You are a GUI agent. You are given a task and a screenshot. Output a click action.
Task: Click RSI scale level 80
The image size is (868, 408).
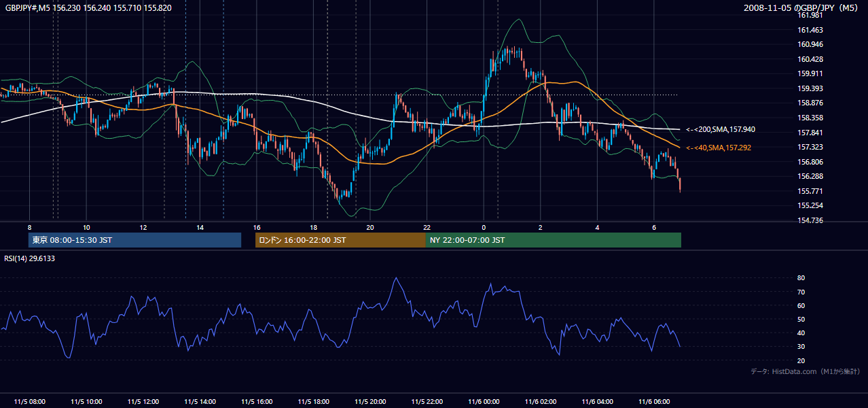(801, 278)
